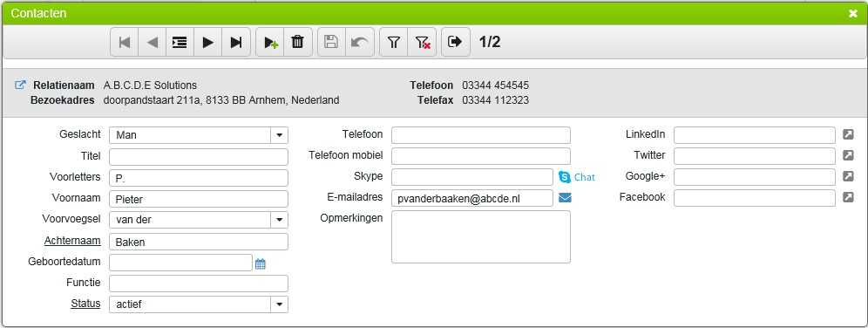
Task: Click the Twitter input field
Action: (755, 156)
